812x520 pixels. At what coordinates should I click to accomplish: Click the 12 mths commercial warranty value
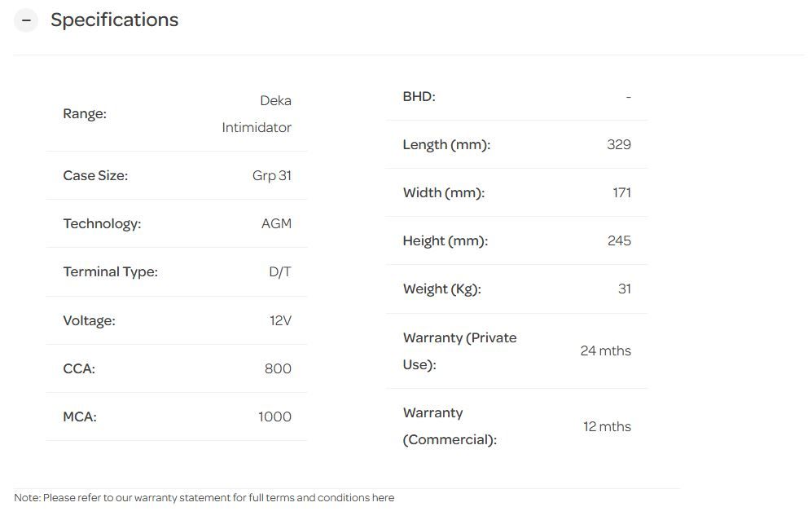tap(607, 426)
